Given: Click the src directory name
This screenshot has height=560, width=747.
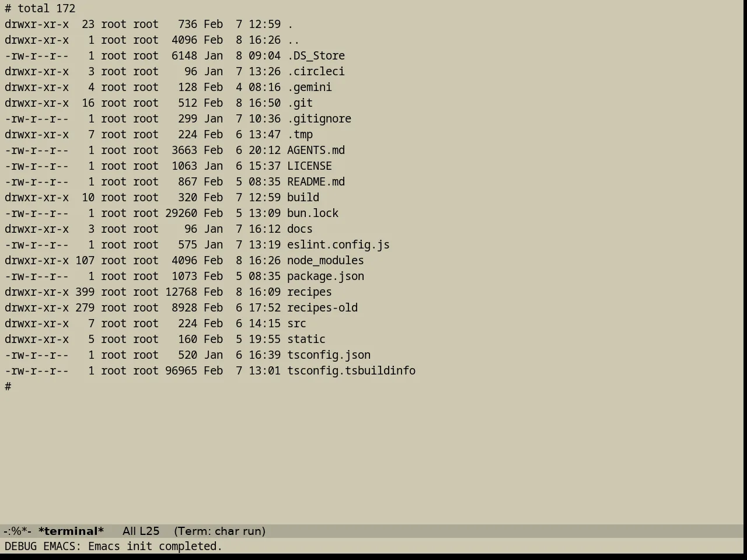Looking at the screenshot, I should click(x=296, y=324).
